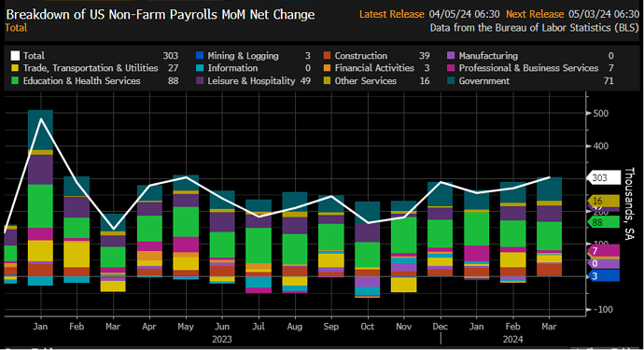Click the blue 3 axis value flag
This screenshot has width=644, height=350.
click(604, 276)
